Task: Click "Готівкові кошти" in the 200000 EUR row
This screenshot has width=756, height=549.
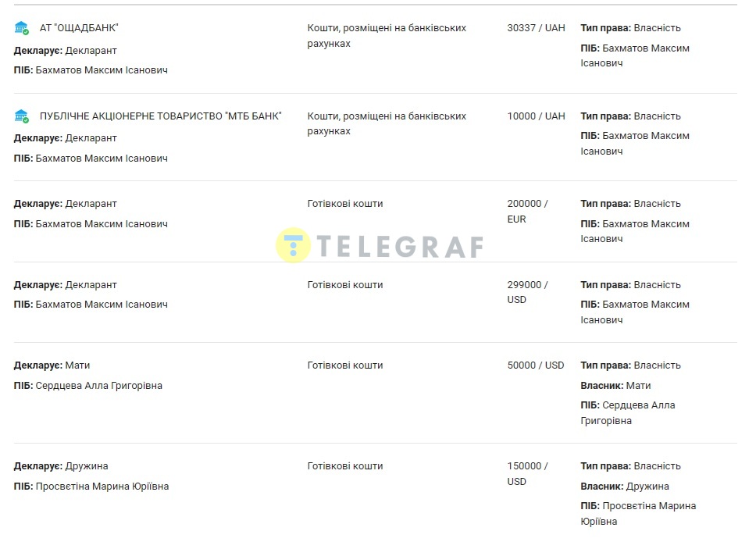Action: point(345,204)
